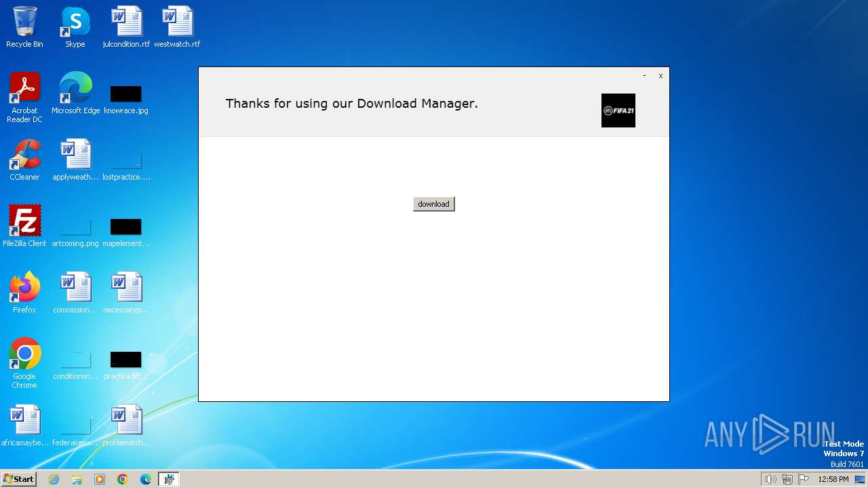This screenshot has height=488, width=868.
Task: Open Chrome from the taskbar
Action: click(x=123, y=479)
